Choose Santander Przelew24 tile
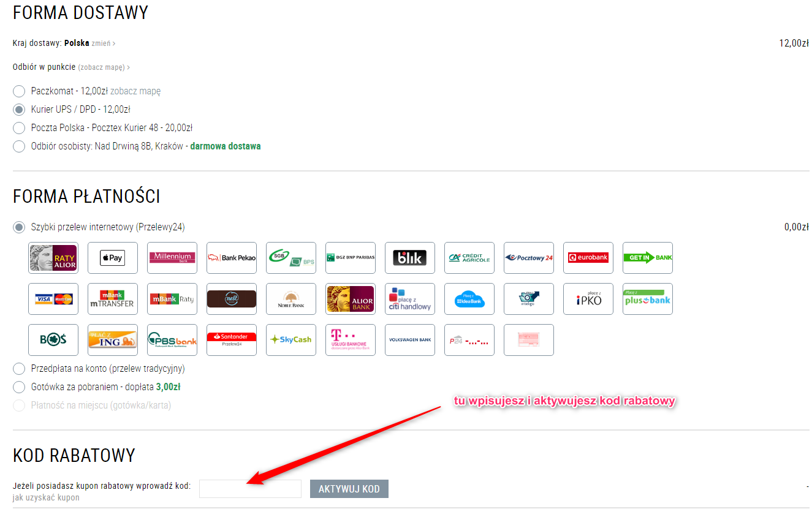 point(232,340)
